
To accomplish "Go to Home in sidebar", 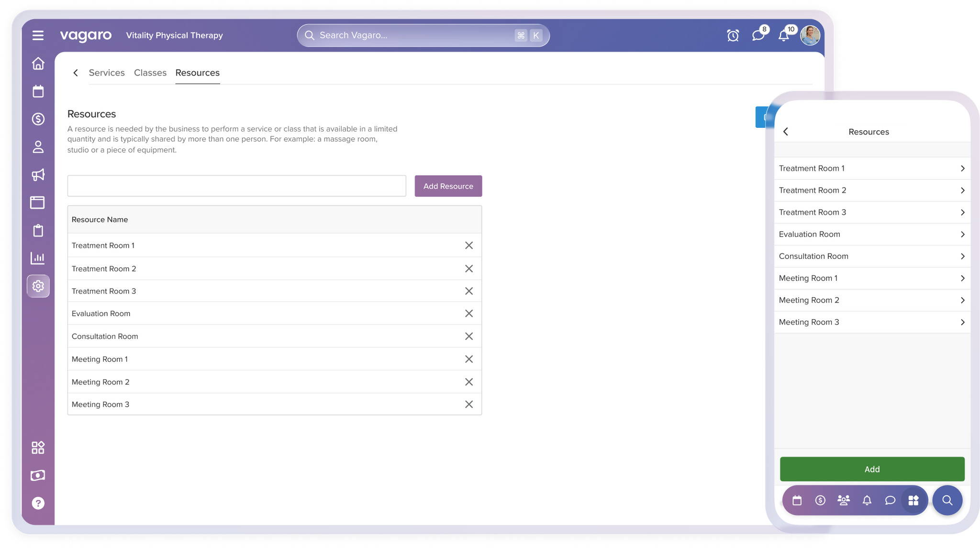I will pyautogui.click(x=38, y=63).
